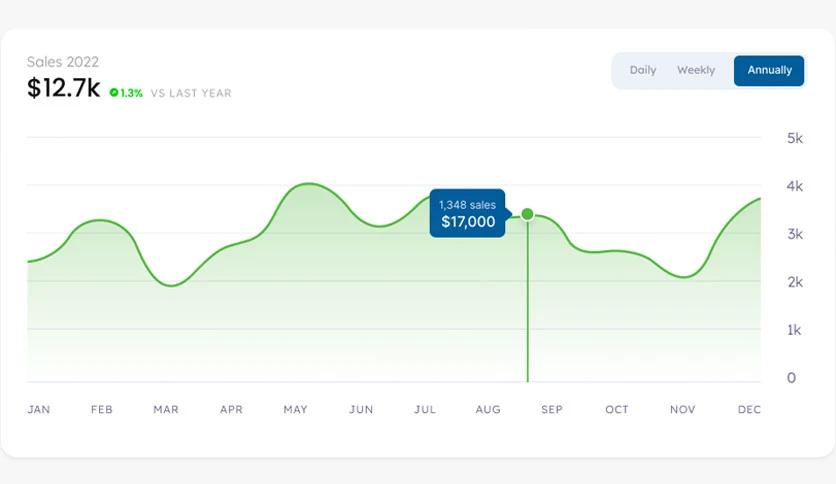Viewport: 836px width, 484px height.
Task: Select the Weekly time range
Action: tap(696, 71)
